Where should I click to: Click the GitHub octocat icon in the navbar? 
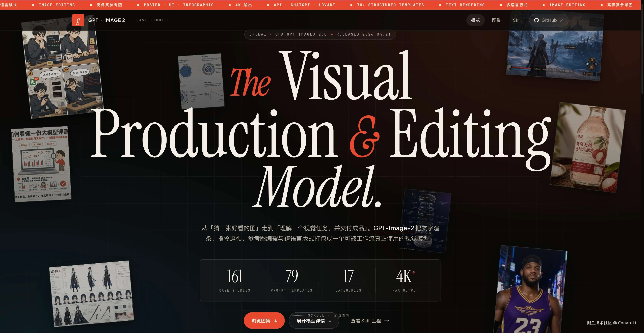(536, 20)
